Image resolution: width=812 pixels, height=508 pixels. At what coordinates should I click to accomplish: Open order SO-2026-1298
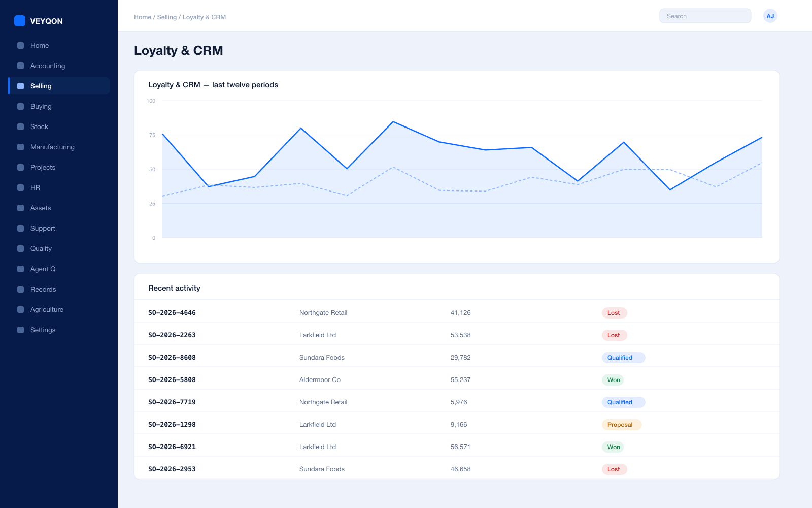(172, 425)
